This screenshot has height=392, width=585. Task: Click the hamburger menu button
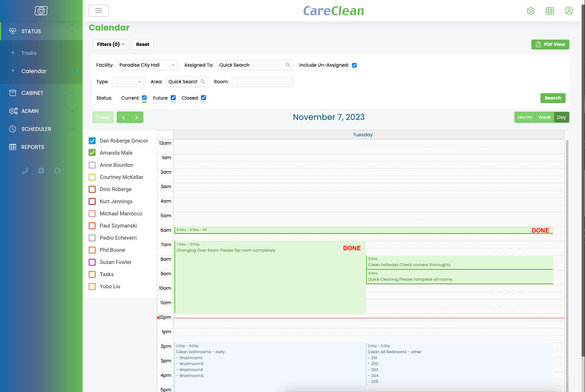tap(99, 11)
